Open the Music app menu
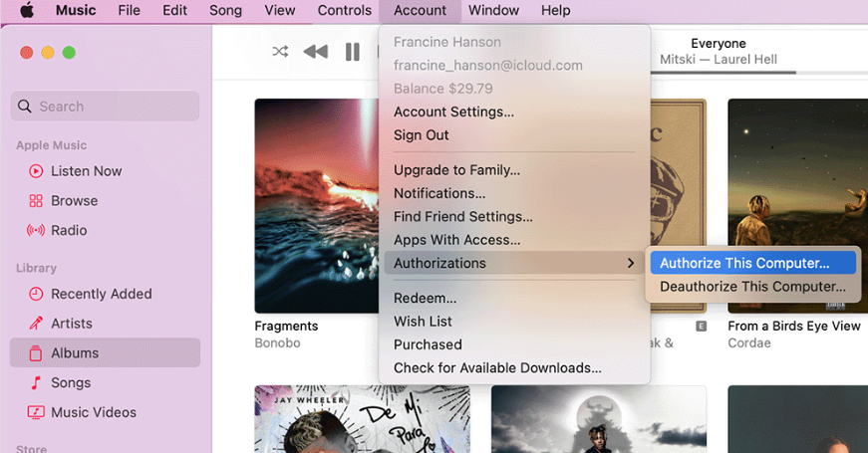 pyautogui.click(x=76, y=10)
